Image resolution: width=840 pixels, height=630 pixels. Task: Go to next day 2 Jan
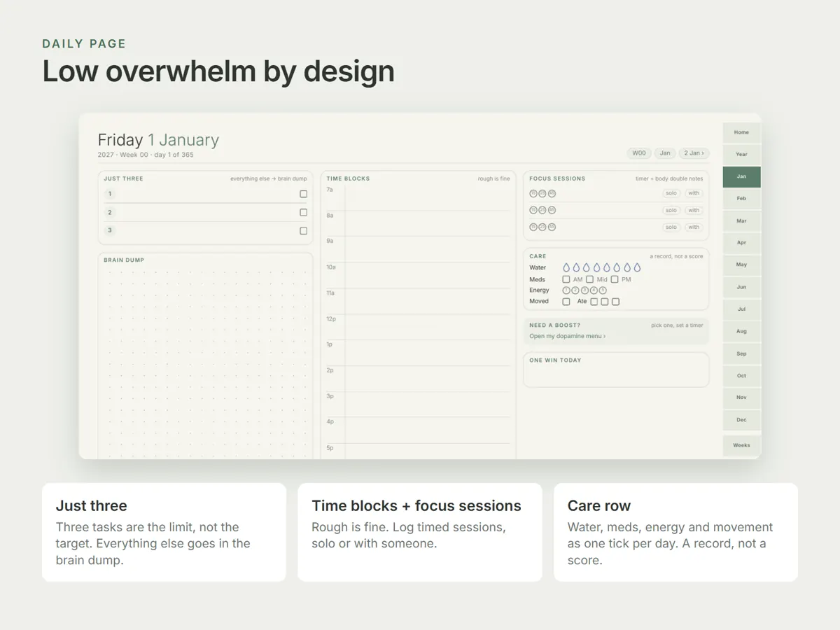coord(694,153)
